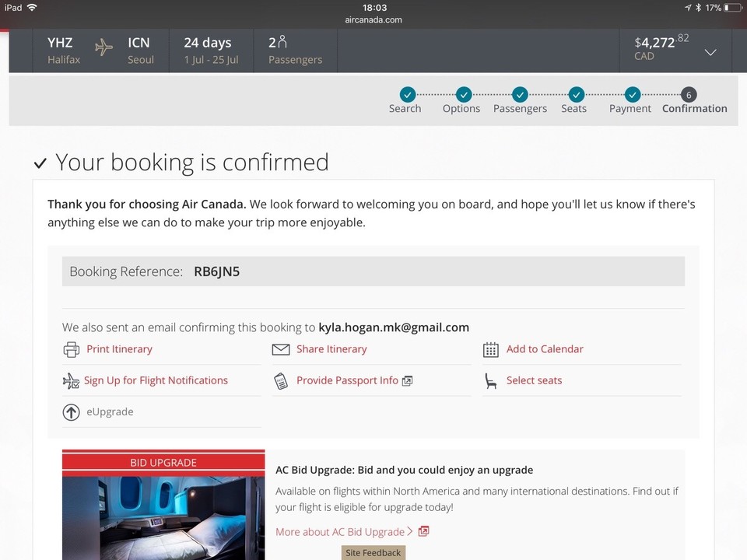Click the external link icon after Provide Passport Info

407,381
